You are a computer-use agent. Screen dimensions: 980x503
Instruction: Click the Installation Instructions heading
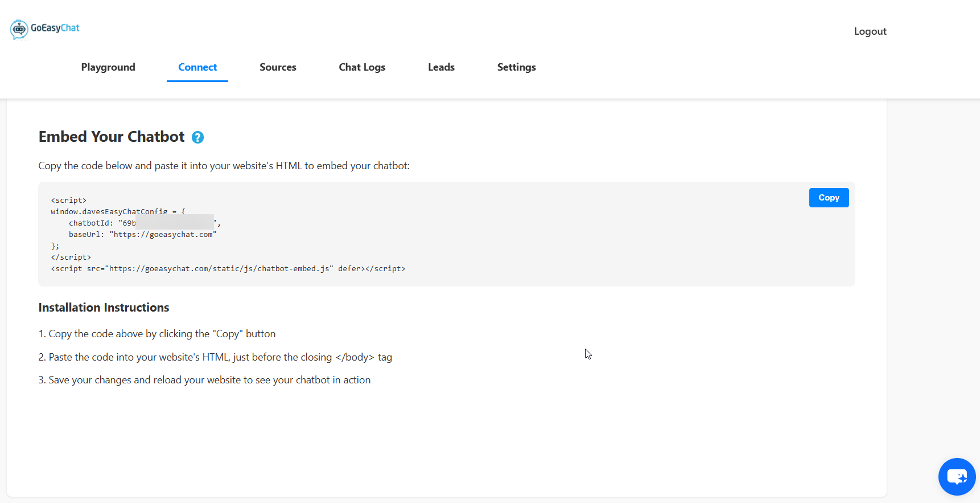pyautogui.click(x=104, y=308)
